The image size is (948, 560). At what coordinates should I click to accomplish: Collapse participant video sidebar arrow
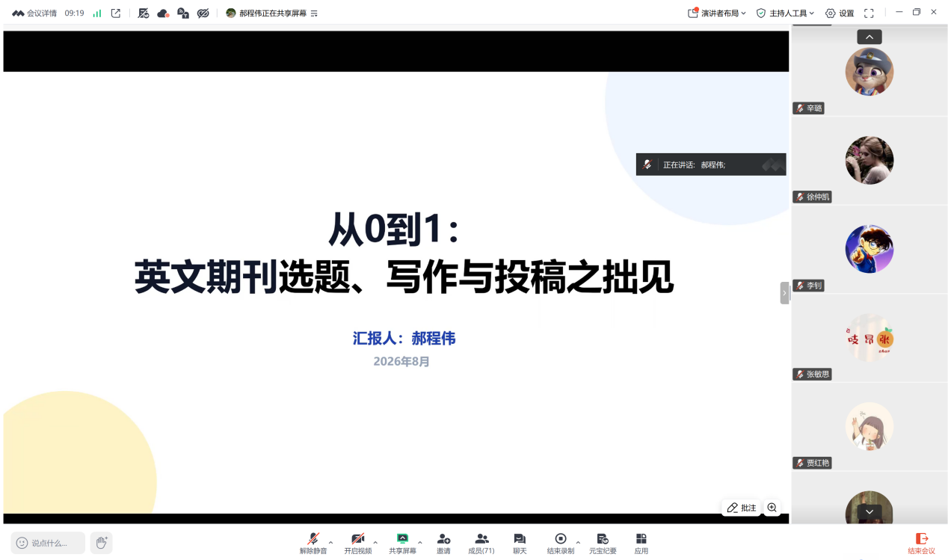784,293
